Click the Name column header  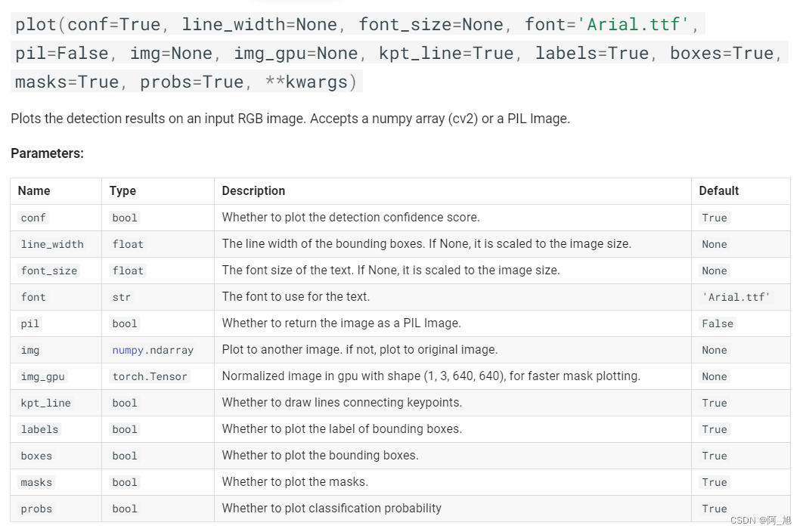point(34,190)
